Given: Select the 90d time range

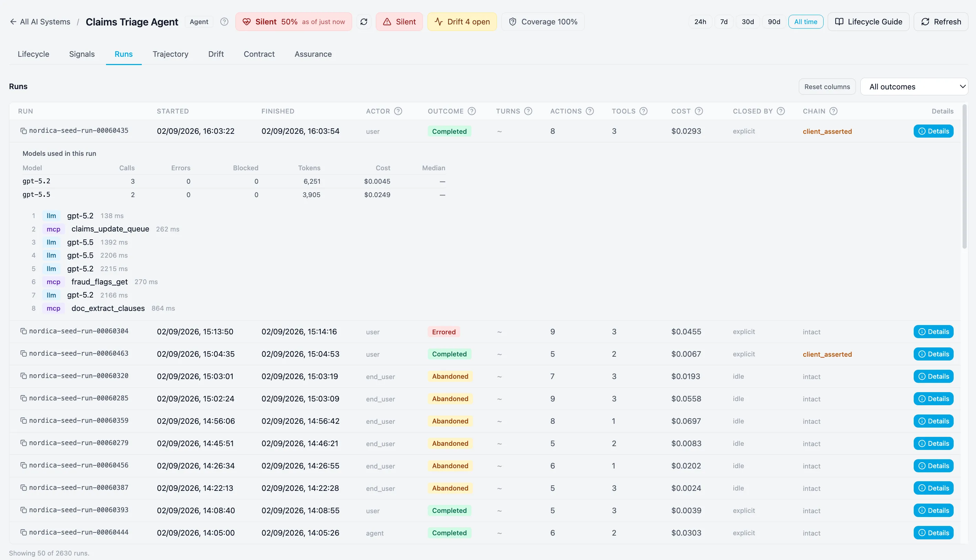Looking at the screenshot, I should pyautogui.click(x=774, y=22).
